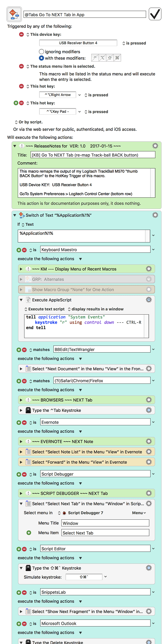Expand the Show Macro Group None action
This screenshot has width=168, height=644.
(x=21, y=289)
